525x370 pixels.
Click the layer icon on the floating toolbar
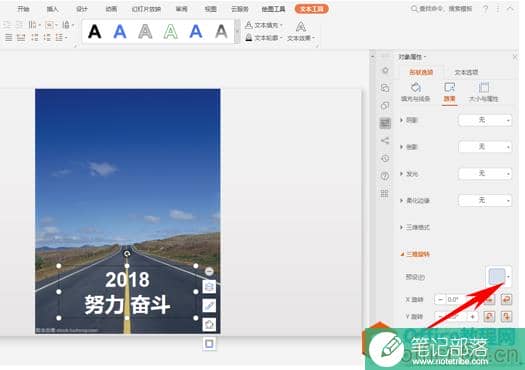pos(209,287)
